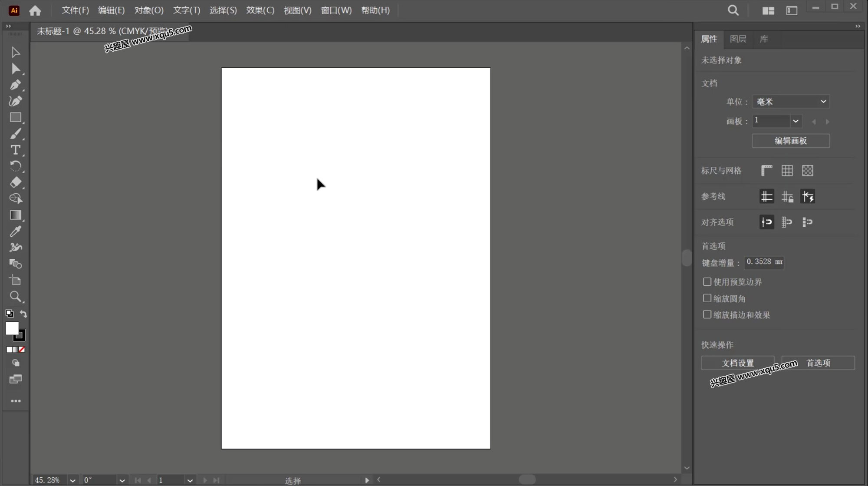The width and height of the screenshot is (868, 486).
Task: Open the 文件(F) menu
Action: pos(75,10)
